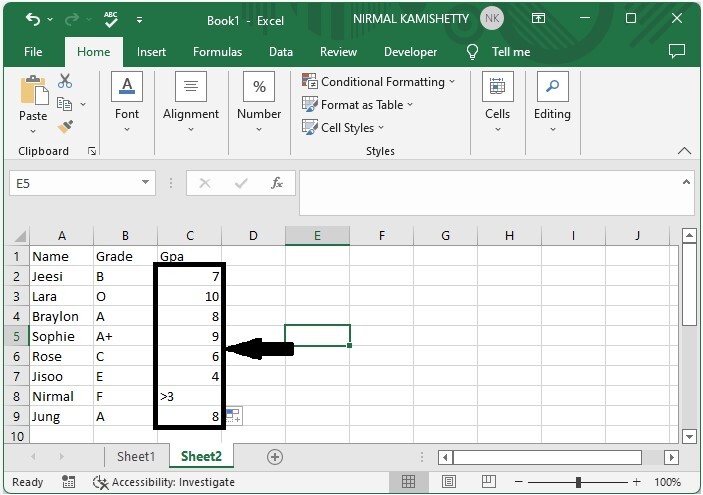Click the Grade header cell
The height and width of the screenshot is (495, 703).
pos(125,256)
